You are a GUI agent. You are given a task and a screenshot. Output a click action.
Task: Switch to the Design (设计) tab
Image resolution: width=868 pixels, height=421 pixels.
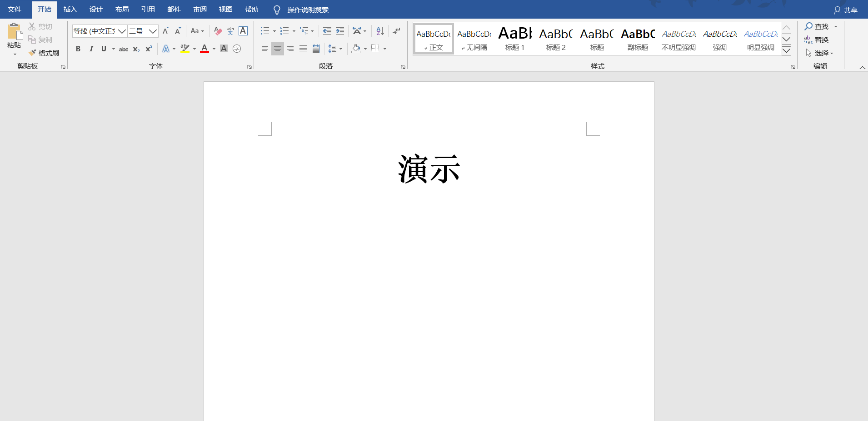(x=96, y=10)
